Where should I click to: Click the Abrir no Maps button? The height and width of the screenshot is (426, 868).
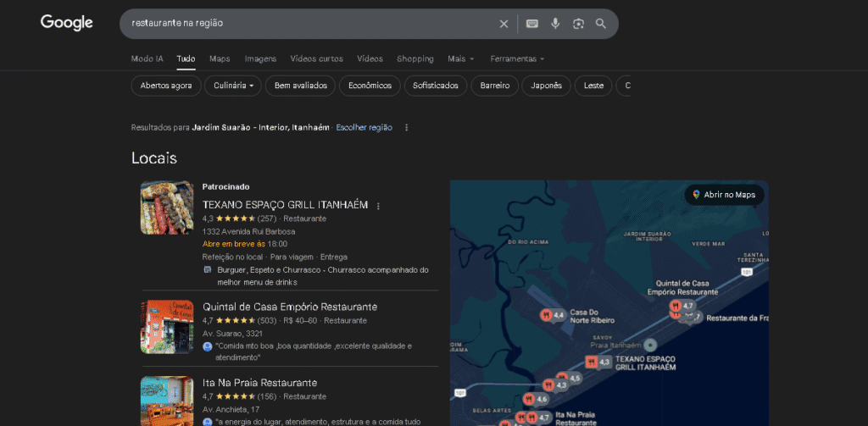click(x=724, y=195)
